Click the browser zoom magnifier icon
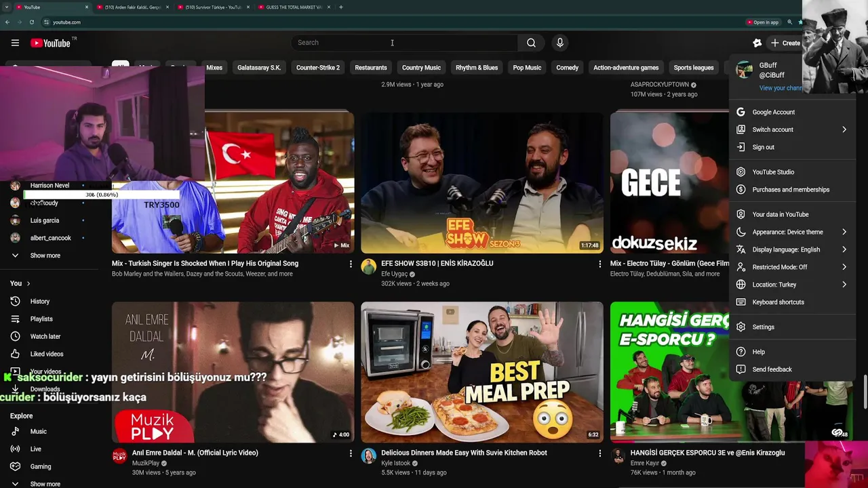The height and width of the screenshot is (488, 868). pyautogui.click(x=789, y=22)
